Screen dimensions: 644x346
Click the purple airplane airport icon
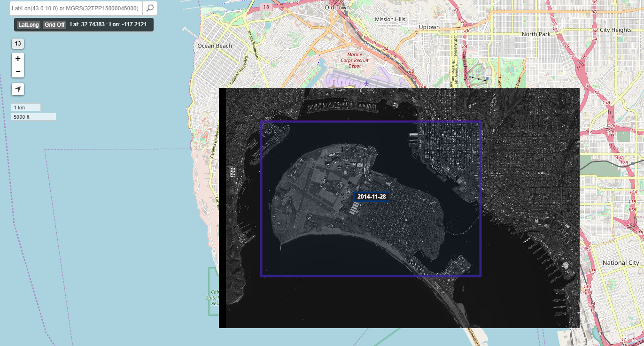[x=366, y=83]
